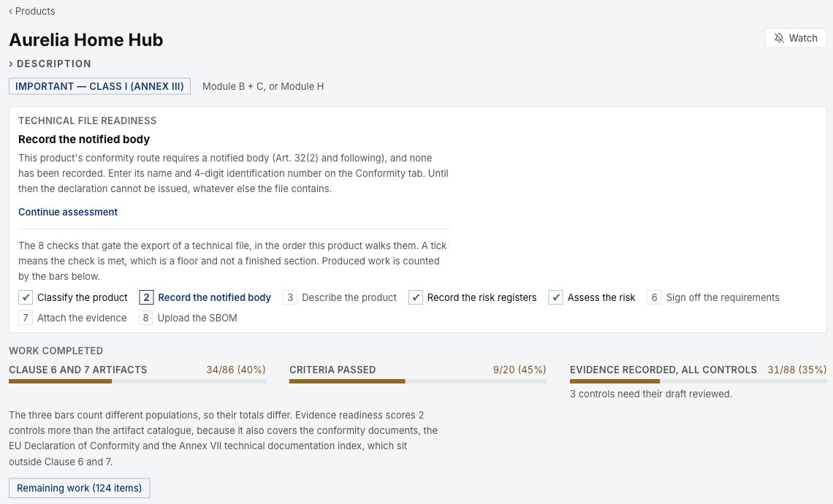Click the 9/20 (45%) value

[x=520, y=370]
